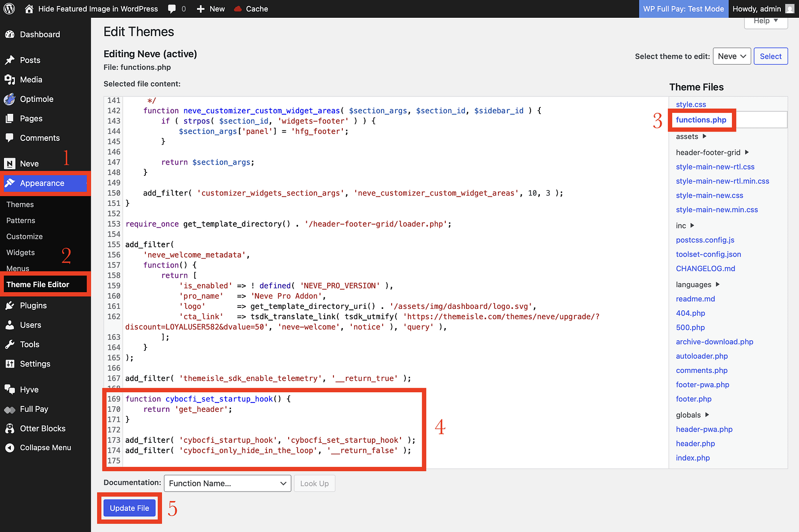The width and height of the screenshot is (799, 532).
Task: Click the Select theme button
Action: click(770, 56)
